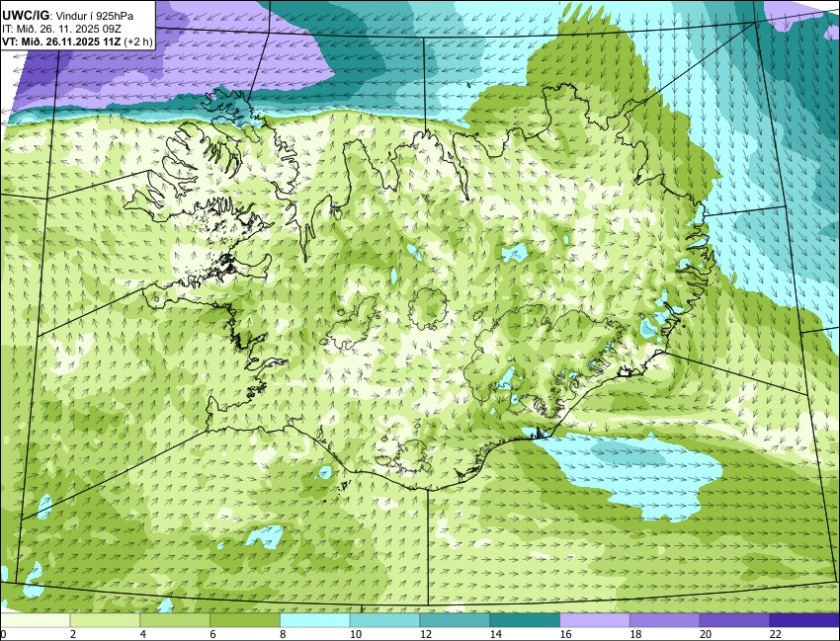Click the 12–14 teal legend swatch

(455, 620)
